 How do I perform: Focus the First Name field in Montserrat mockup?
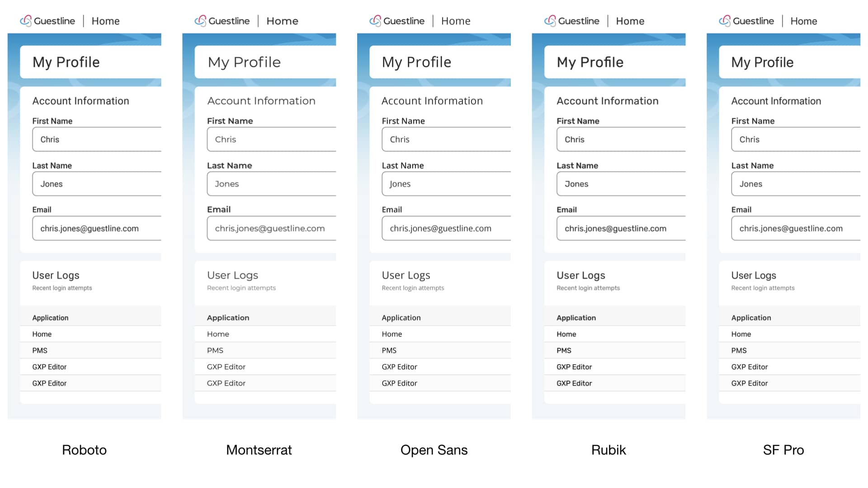pyautogui.click(x=271, y=139)
